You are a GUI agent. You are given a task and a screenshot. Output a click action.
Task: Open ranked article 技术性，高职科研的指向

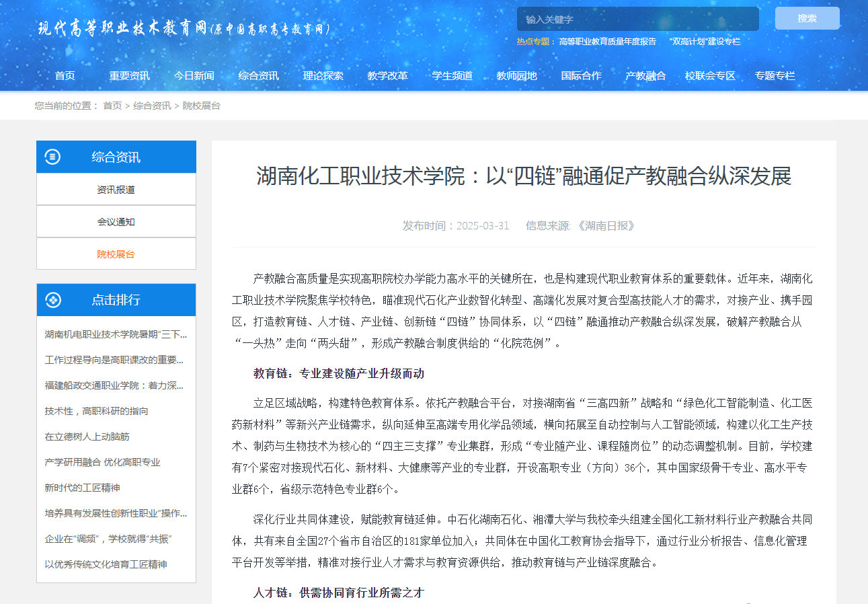[97, 411]
